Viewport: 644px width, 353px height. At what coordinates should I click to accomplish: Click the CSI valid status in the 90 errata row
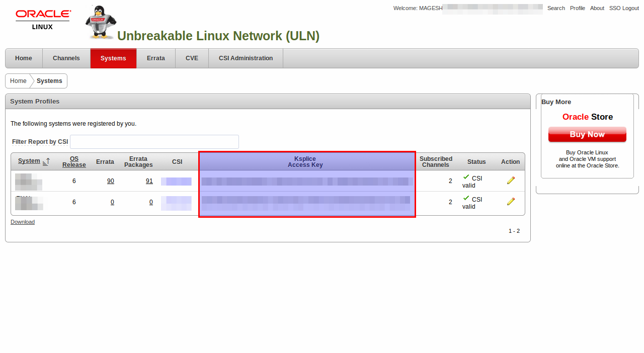(472, 182)
